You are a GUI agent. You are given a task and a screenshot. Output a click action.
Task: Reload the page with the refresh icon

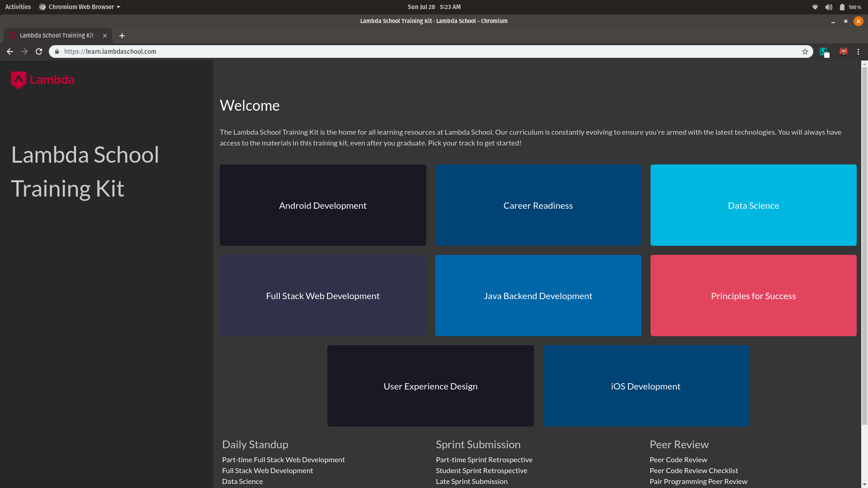[39, 52]
